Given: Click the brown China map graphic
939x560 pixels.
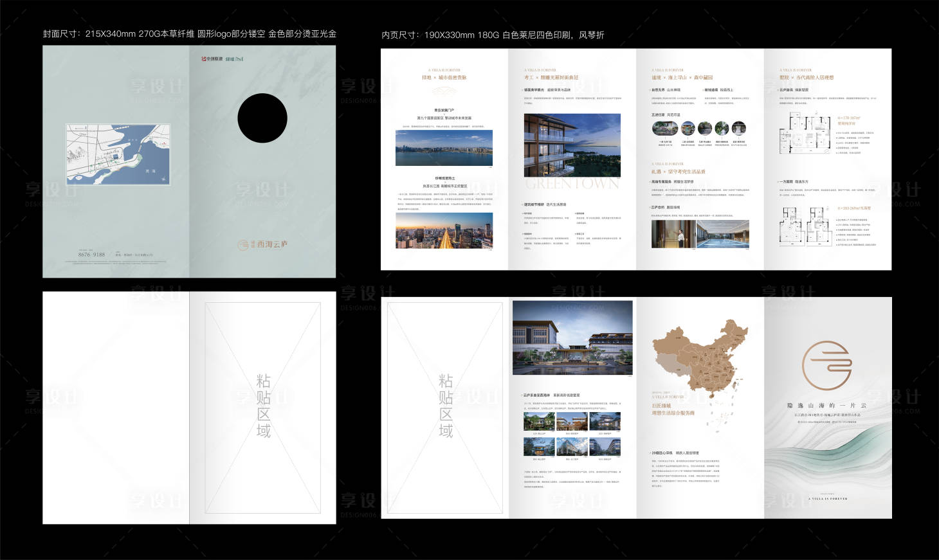Looking at the screenshot, I should pos(701,357).
